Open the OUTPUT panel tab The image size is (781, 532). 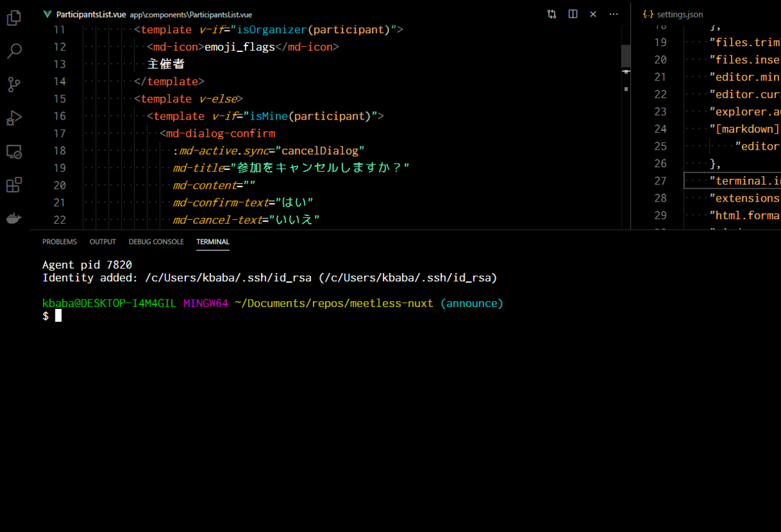(x=103, y=241)
